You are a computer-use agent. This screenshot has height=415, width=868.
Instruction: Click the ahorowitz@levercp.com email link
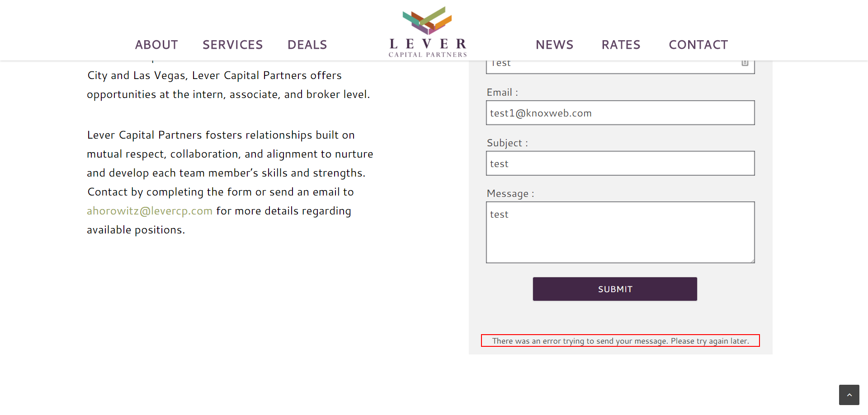coord(150,211)
